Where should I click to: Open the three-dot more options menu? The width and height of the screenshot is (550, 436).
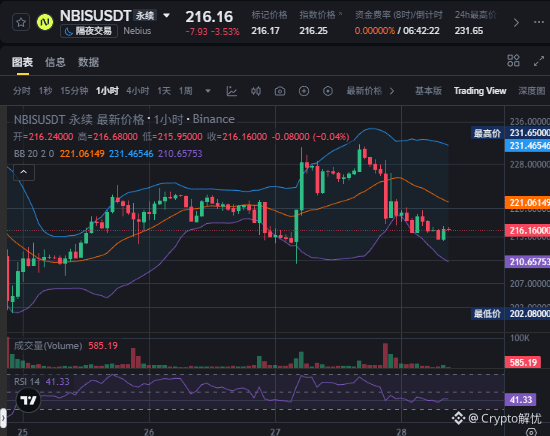[x=539, y=22]
